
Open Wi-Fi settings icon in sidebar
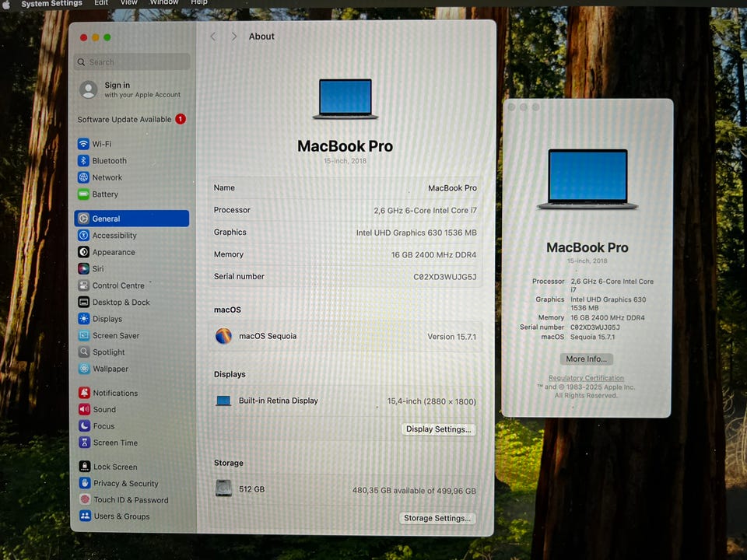(83, 144)
